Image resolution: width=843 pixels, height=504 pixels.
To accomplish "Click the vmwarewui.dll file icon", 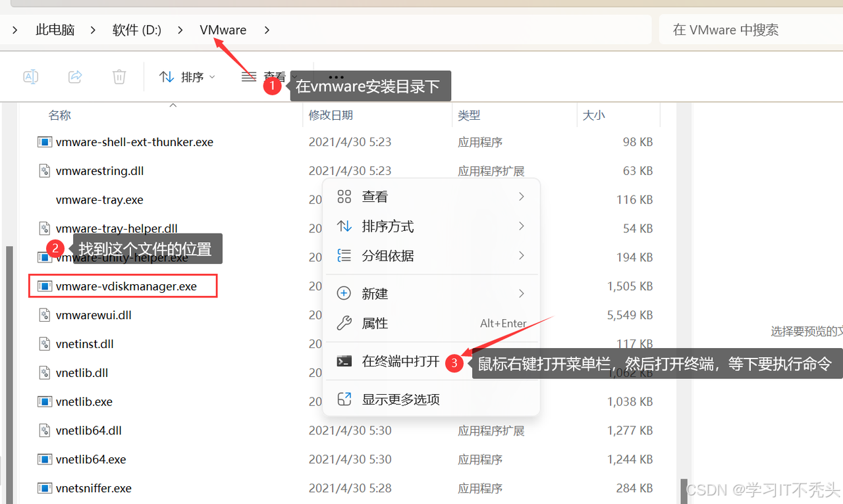I will point(45,315).
